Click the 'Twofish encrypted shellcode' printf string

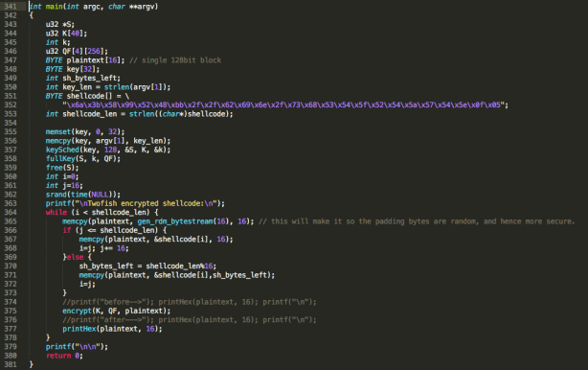click(146, 203)
